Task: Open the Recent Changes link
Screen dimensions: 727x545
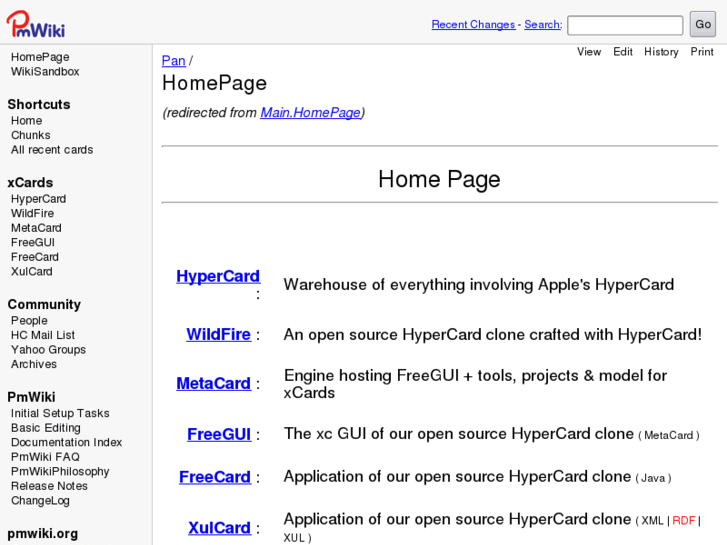Action: tap(473, 25)
